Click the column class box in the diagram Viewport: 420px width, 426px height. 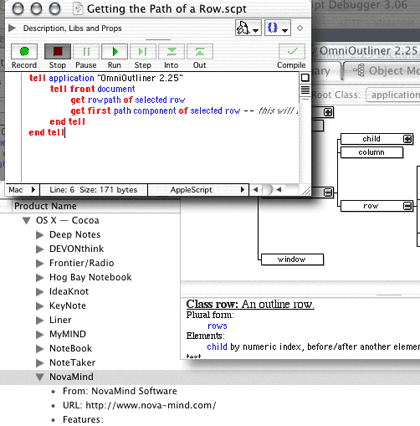371,153
